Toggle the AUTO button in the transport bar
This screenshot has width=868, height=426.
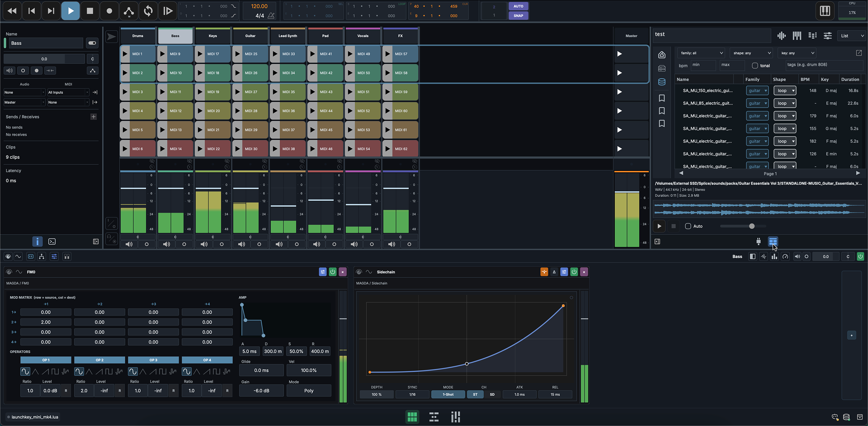(519, 6)
